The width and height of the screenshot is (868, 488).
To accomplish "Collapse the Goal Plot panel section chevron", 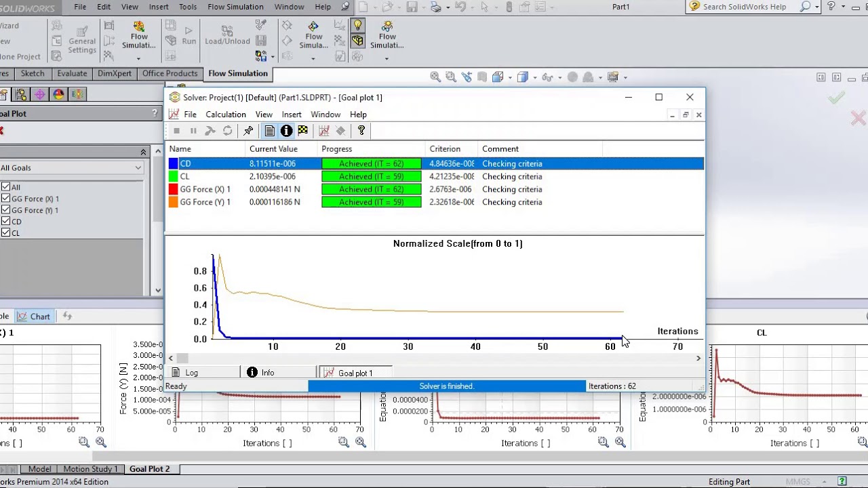I will 143,152.
